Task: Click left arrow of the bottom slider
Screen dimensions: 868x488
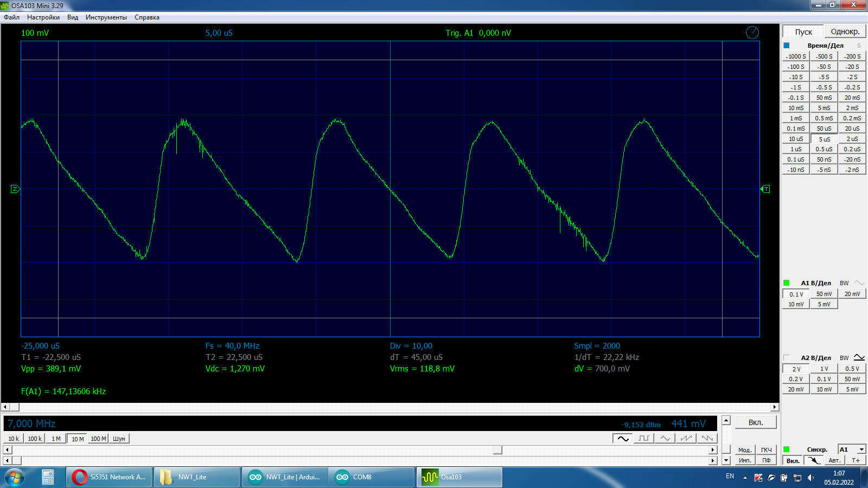Action: pos(8,460)
